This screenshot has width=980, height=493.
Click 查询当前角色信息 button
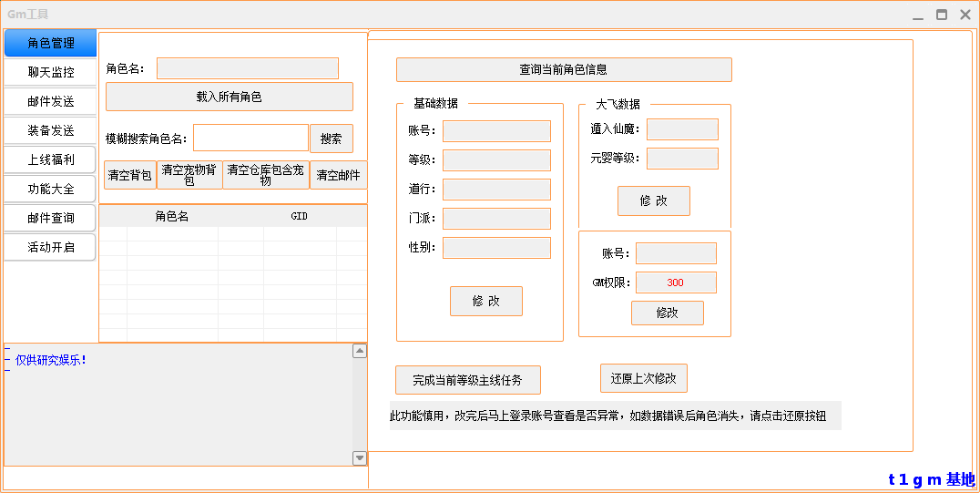[563, 69]
